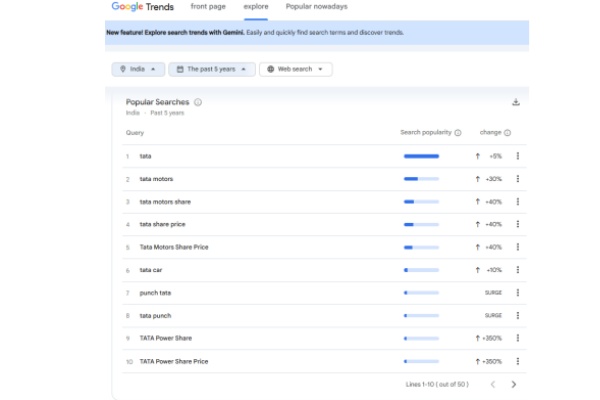Image resolution: width=600 pixels, height=400 pixels.
Task: Open the past 5 years dropdown
Action: [212, 69]
